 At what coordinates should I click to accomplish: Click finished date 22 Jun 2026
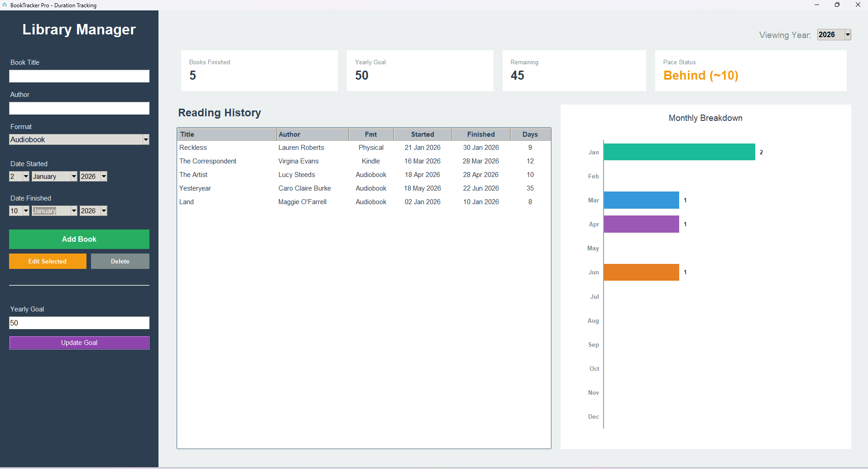point(481,188)
